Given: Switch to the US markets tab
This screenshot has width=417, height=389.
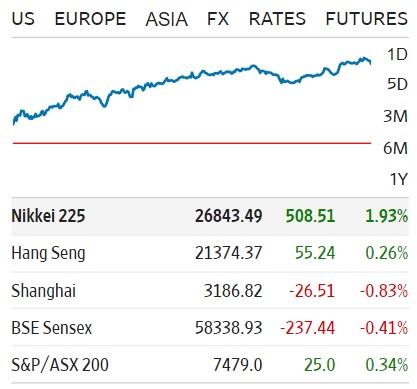Looking at the screenshot, I should click(23, 18).
